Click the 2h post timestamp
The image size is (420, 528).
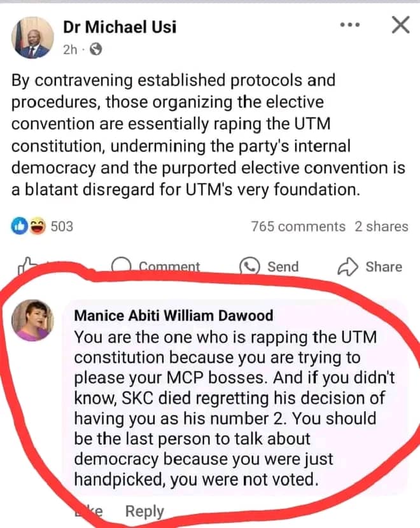(x=70, y=49)
